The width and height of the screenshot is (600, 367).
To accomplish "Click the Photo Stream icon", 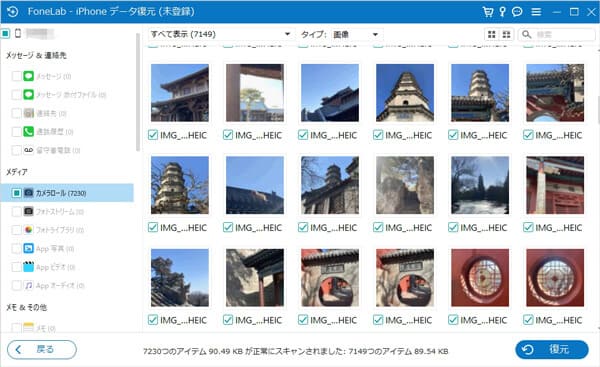I will pyautogui.click(x=29, y=211).
